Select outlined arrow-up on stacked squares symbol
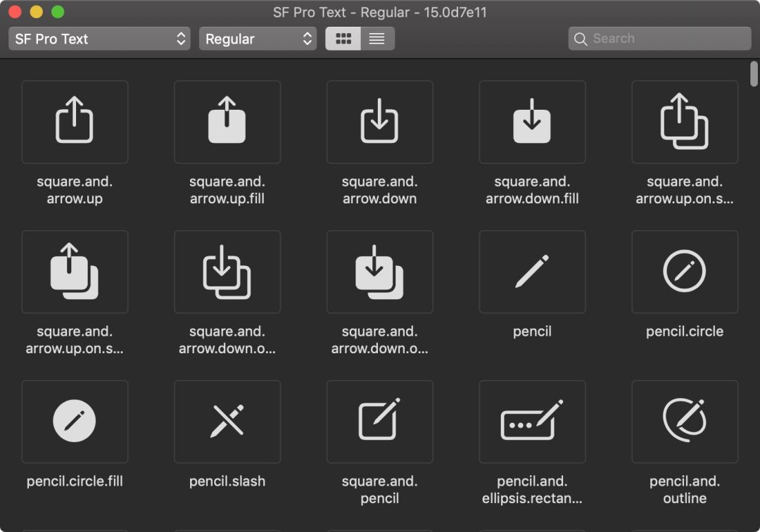The width and height of the screenshot is (760, 532). (685, 122)
